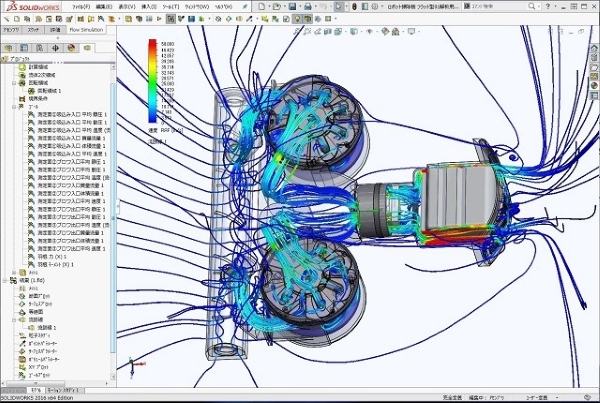Click the 粒子スタディ icon in results
This screenshot has height=403, width=600.
[x=23, y=335]
